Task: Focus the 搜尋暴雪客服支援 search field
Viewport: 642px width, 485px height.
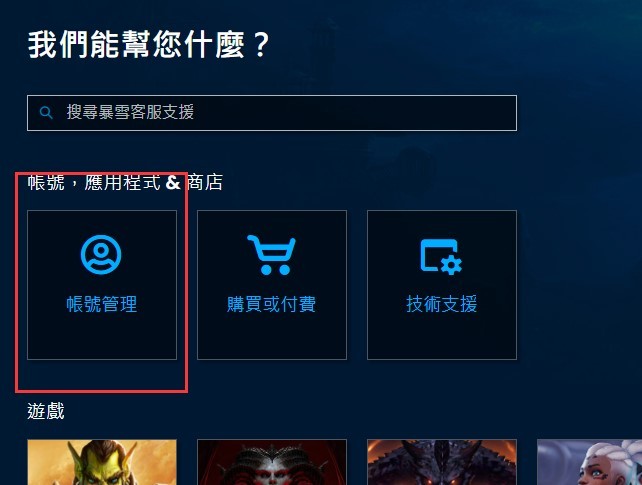Action: click(x=272, y=113)
